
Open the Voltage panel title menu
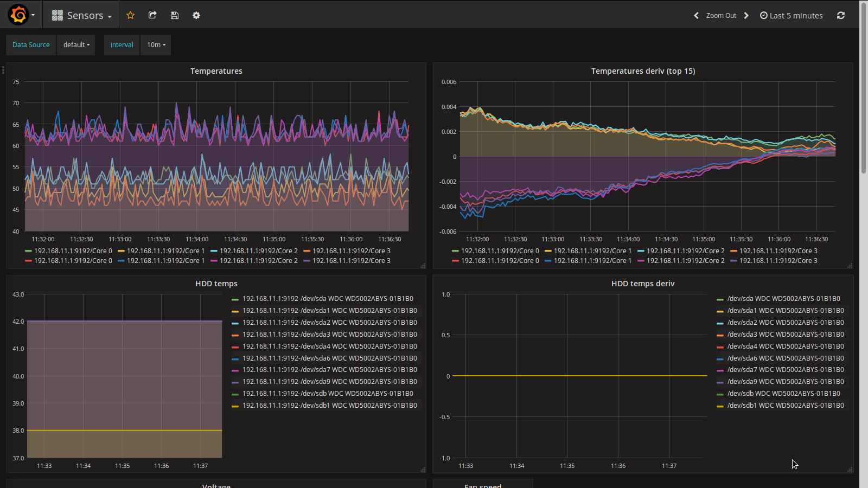216,485
